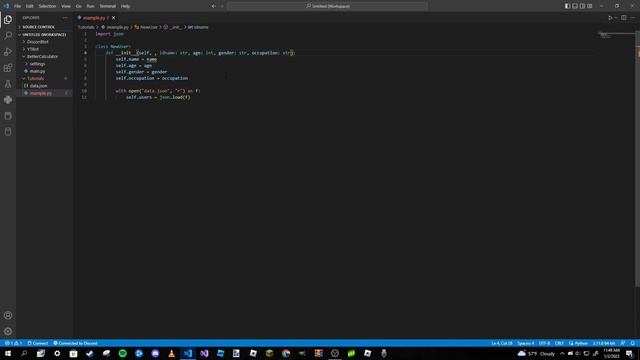The width and height of the screenshot is (640, 360).
Task: Click Connected to Discord status item
Action: 75,343
